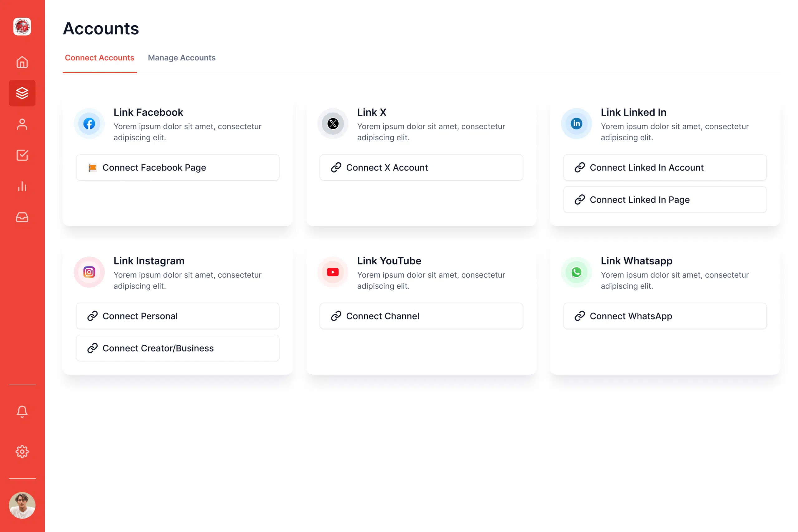Select the Connect Accounts tab

99,58
